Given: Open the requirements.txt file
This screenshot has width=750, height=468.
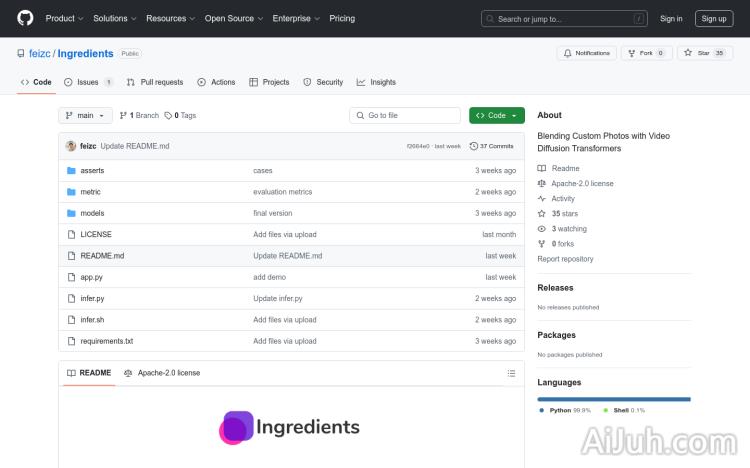Looking at the screenshot, I should tap(107, 341).
